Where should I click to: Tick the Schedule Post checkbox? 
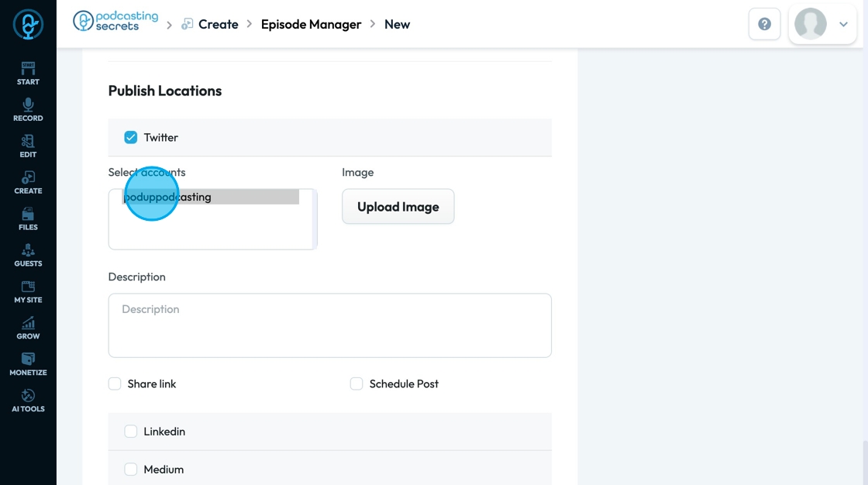pyautogui.click(x=356, y=384)
